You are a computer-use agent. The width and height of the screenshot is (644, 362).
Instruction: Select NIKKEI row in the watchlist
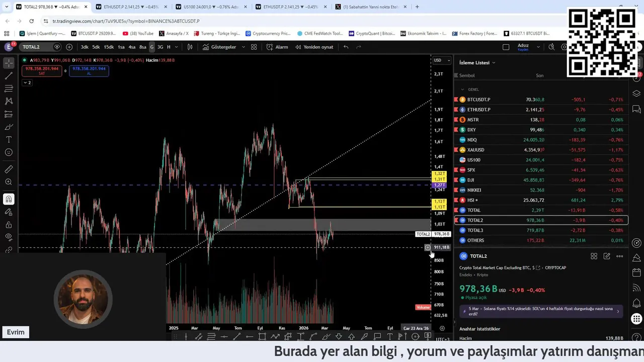pos(541,190)
